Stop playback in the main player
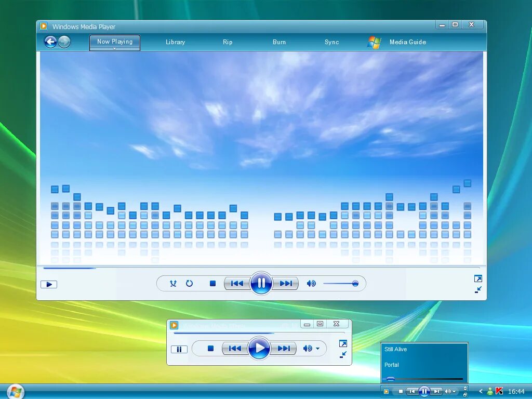The width and height of the screenshot is (532, 399). coord(212,283)
